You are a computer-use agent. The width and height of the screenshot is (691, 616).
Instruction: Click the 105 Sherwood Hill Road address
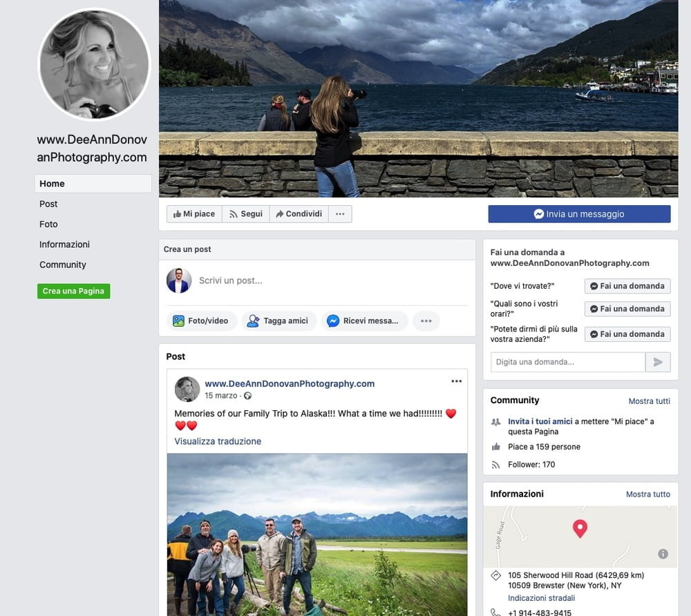coord(576,580)
